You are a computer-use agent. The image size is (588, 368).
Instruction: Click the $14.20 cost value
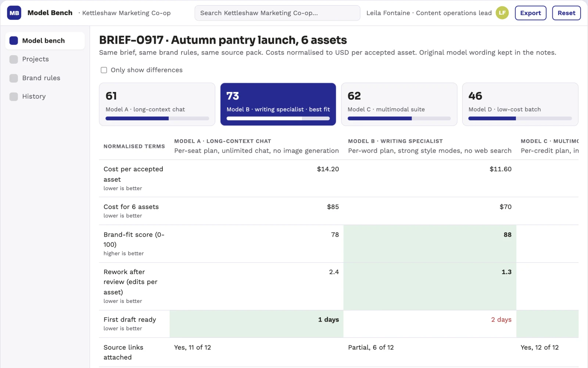(x=328, y=169)
